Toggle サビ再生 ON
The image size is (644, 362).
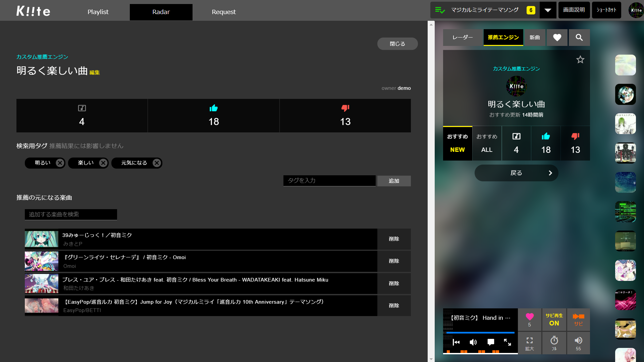(x=554, y=320)
